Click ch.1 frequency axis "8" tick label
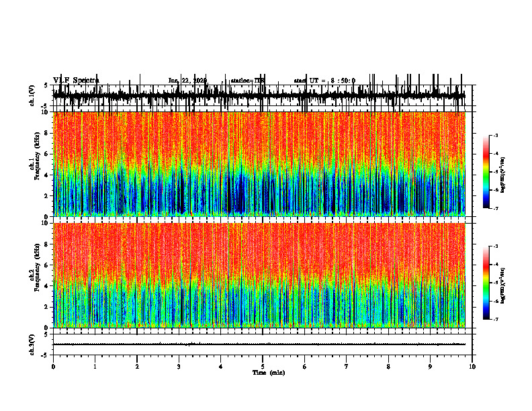 click(47, 133)
